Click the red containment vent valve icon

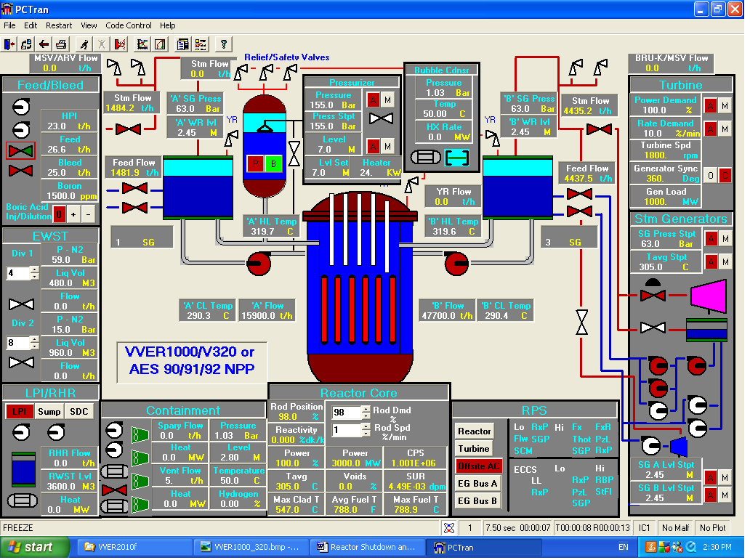click(114, 490)
